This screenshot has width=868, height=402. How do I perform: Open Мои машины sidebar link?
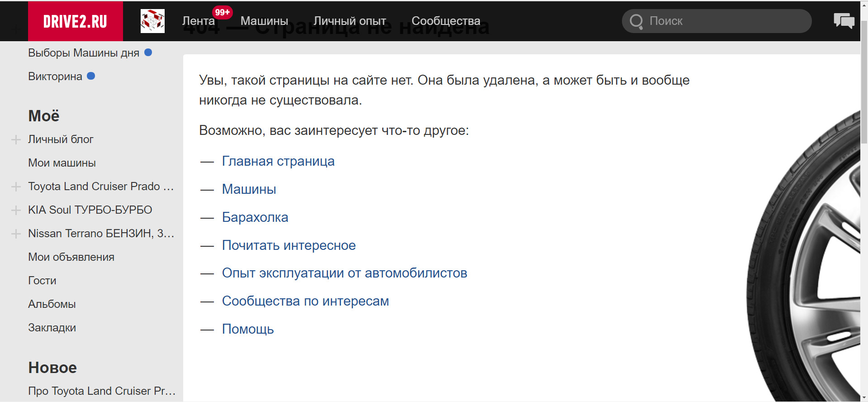[x=62, y=163]
